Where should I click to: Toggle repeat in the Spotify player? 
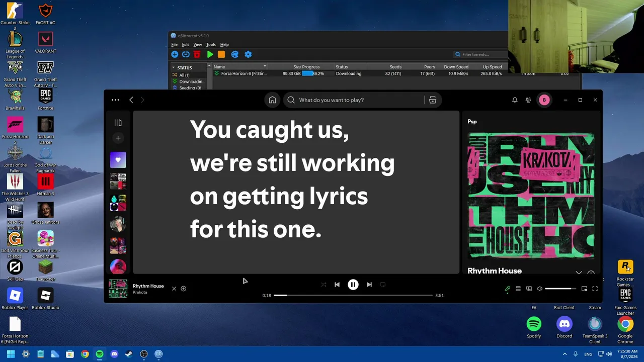coord(383,285)
